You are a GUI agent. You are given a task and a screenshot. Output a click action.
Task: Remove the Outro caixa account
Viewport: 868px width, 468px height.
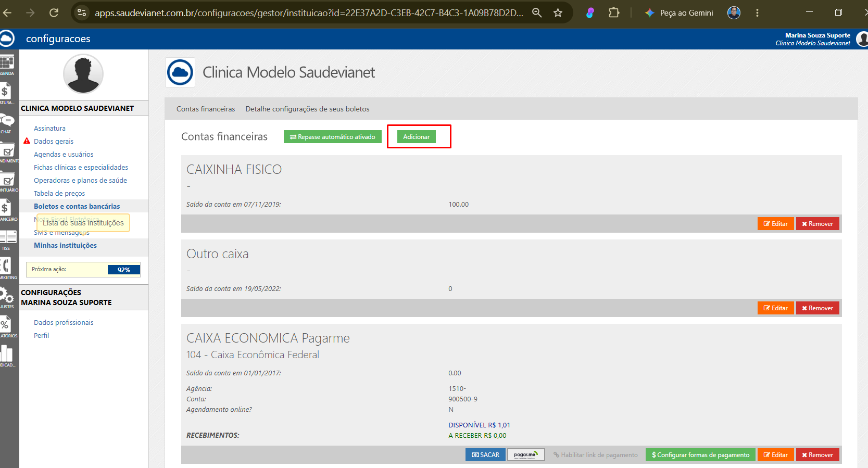(x=817, y=308)
